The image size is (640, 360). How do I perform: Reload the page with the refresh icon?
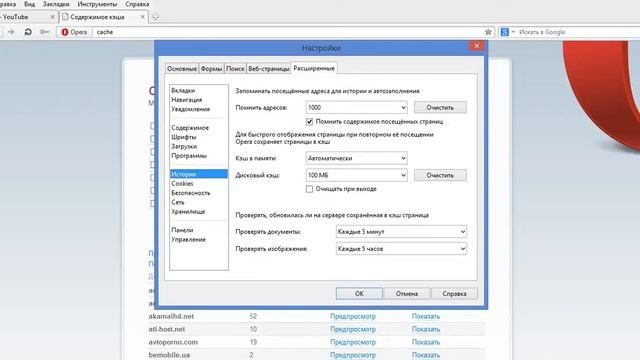[28, 32]
